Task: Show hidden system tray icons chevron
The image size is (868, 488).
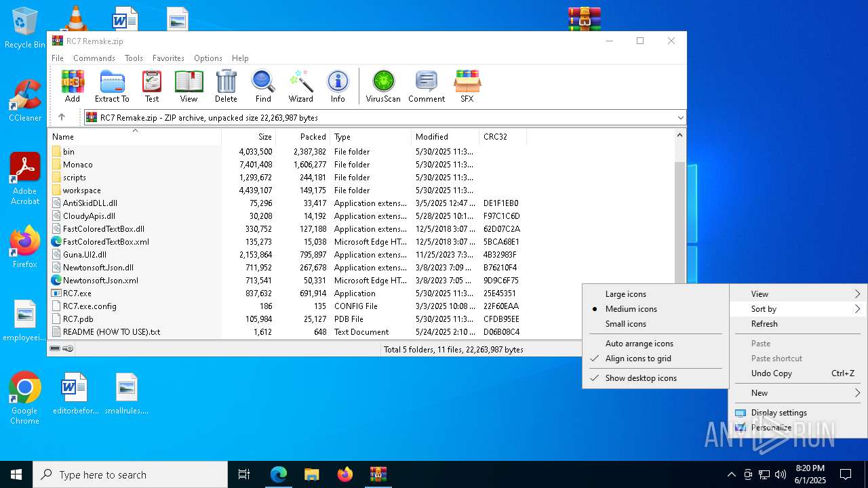Action: click(x=731, y=474)
